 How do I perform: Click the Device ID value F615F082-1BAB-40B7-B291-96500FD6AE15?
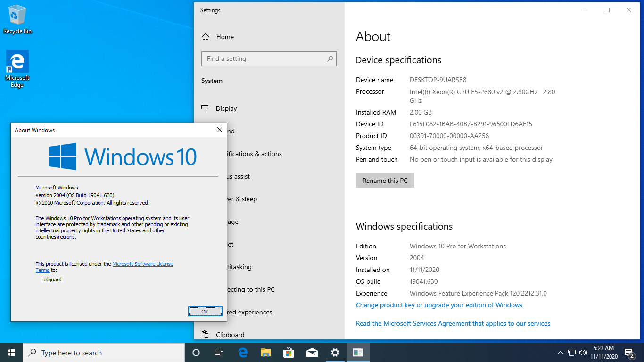(x=471, y=124)
